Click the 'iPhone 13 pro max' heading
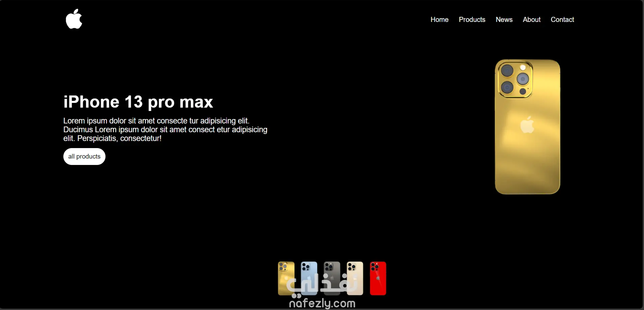Image resolution: width=644 pixels, height=310 pixels. coord(138,102)
